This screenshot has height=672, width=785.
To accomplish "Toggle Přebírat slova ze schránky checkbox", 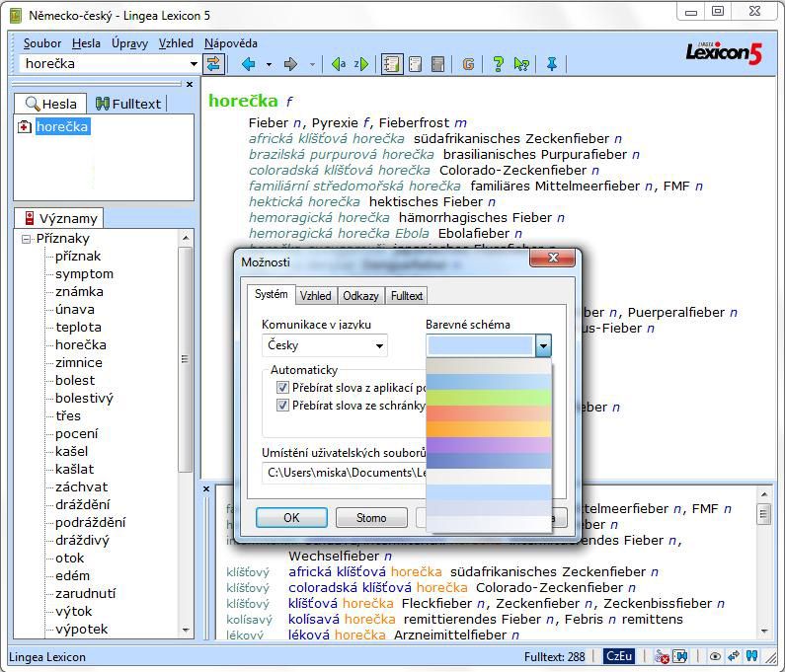I will point(282,405).
